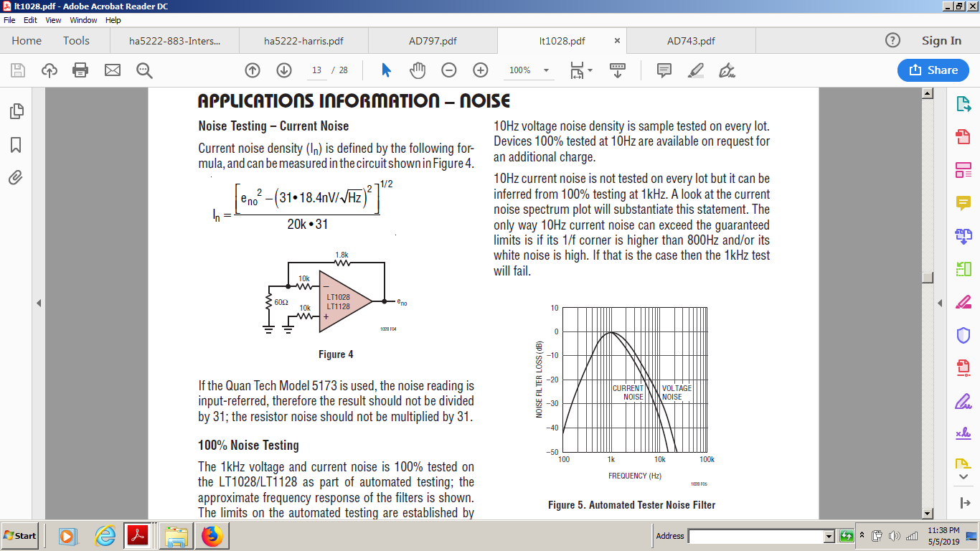Screen dimensions: 980x551
Task: Open Redact tool in right pane
Action: pos(963,302)
